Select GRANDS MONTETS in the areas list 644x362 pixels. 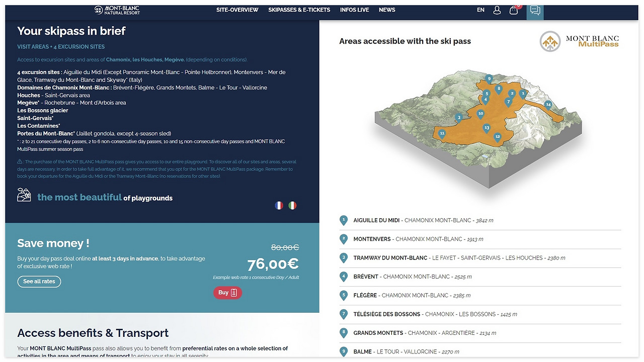(378, 333)
